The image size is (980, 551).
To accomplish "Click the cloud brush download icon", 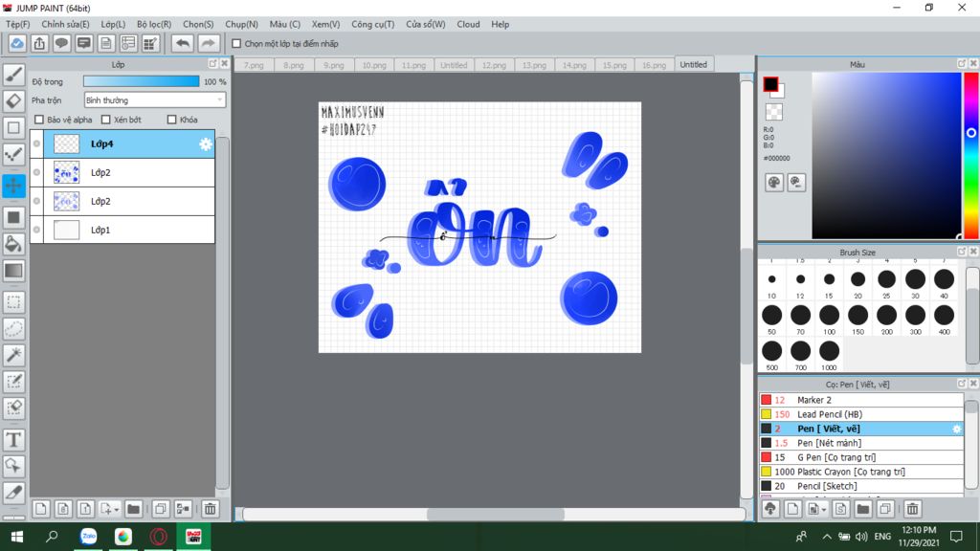I will (770, 509).
